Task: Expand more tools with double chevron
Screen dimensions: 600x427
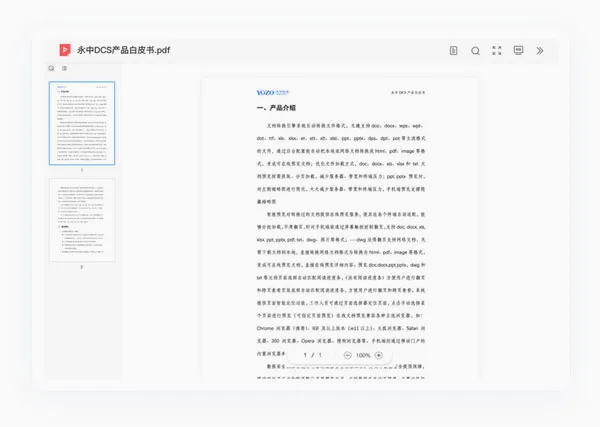Action: [540, 51]
